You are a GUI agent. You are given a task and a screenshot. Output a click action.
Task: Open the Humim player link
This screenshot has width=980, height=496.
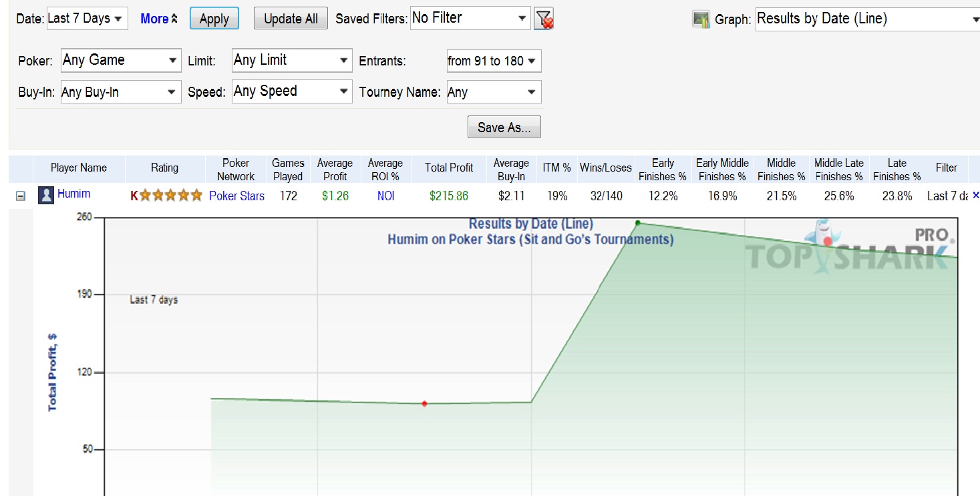coord(73,194)
